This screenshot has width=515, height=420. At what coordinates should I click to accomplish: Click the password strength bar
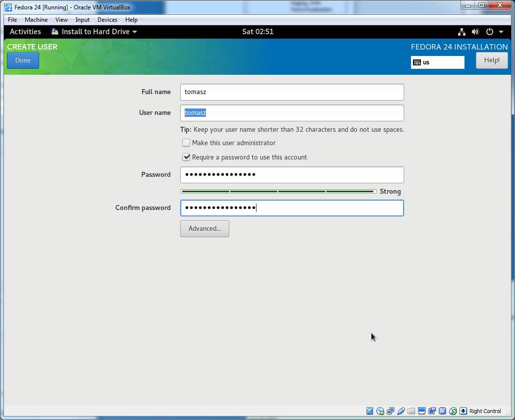click(278, 192)
